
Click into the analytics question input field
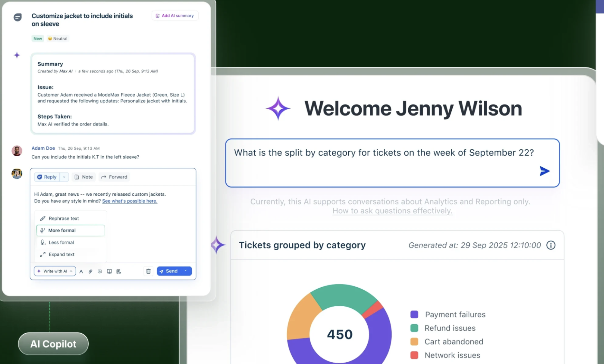point(392,163)
